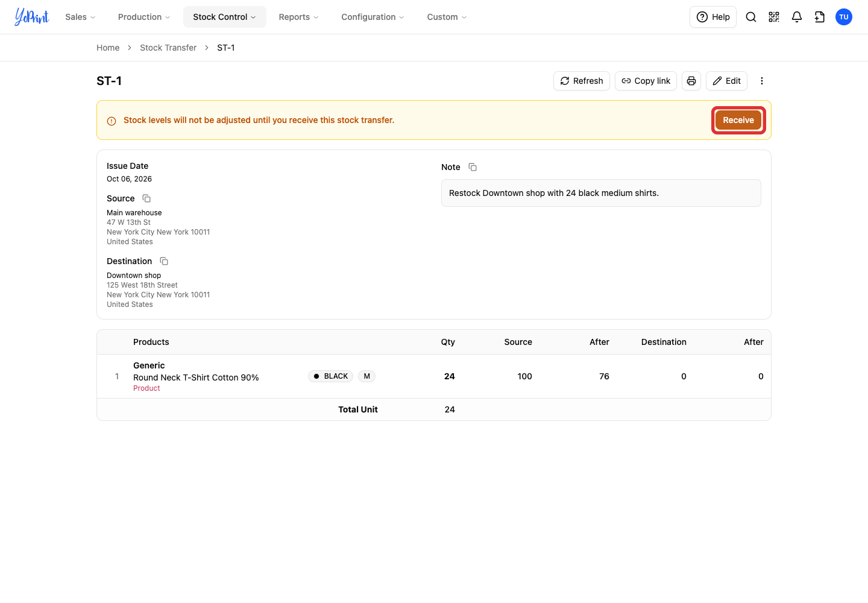The width and height of the screenshot is (868, 603).
Task: Receive this stock transfer
Action: coord(738,120)
